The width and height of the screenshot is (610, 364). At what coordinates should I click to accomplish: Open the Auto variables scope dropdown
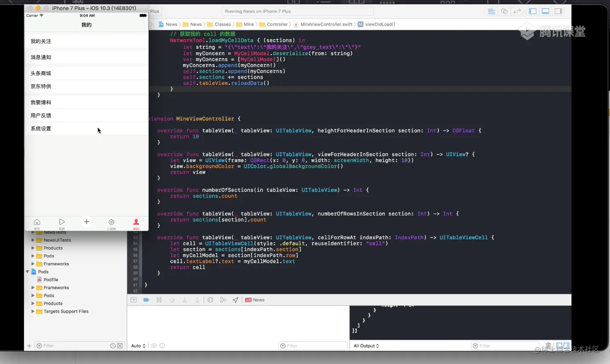click(138, 346)
